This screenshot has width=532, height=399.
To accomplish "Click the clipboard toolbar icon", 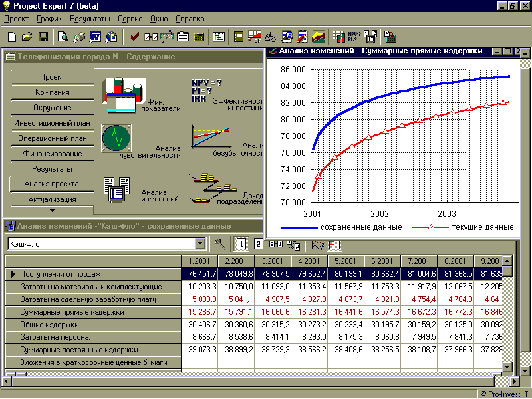I will [x=183, y=37].
